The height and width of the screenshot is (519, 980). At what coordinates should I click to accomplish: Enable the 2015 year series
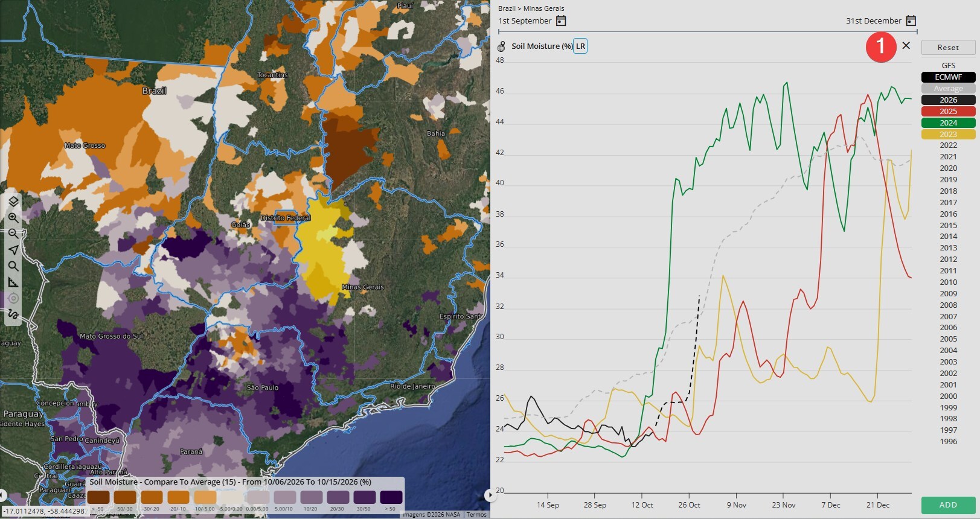click(948, 226)
